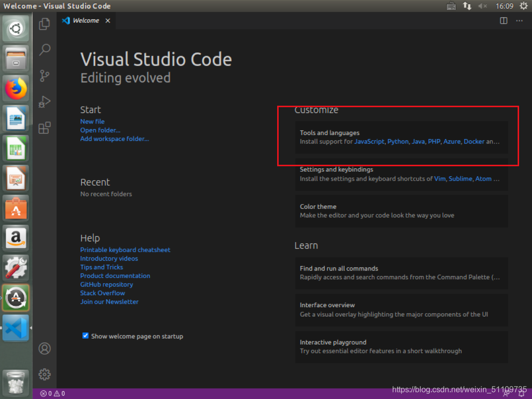This screenshot has height=399, width=532.
Task: Click Join our Newsletter link
Action: point(109,302)
